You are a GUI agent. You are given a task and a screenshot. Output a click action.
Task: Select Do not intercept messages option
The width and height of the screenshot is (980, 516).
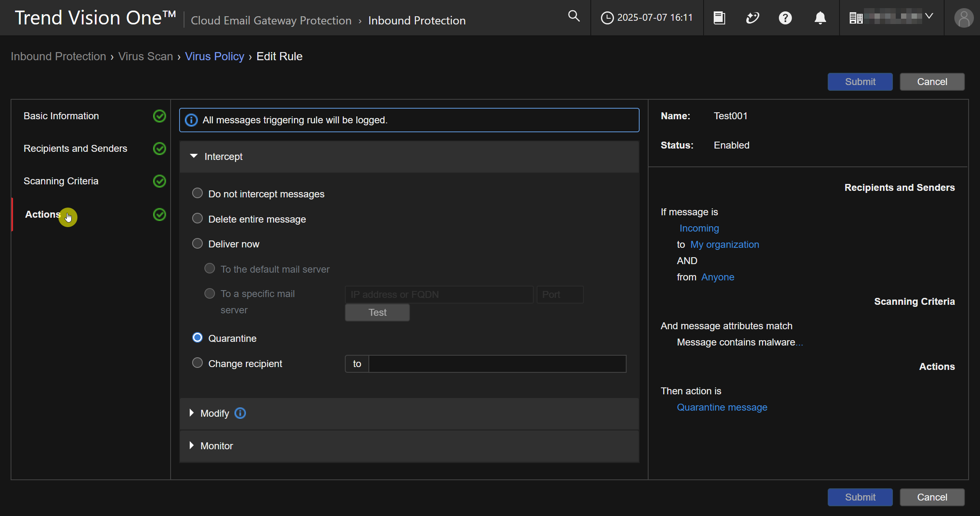click(x=197, y=193)
